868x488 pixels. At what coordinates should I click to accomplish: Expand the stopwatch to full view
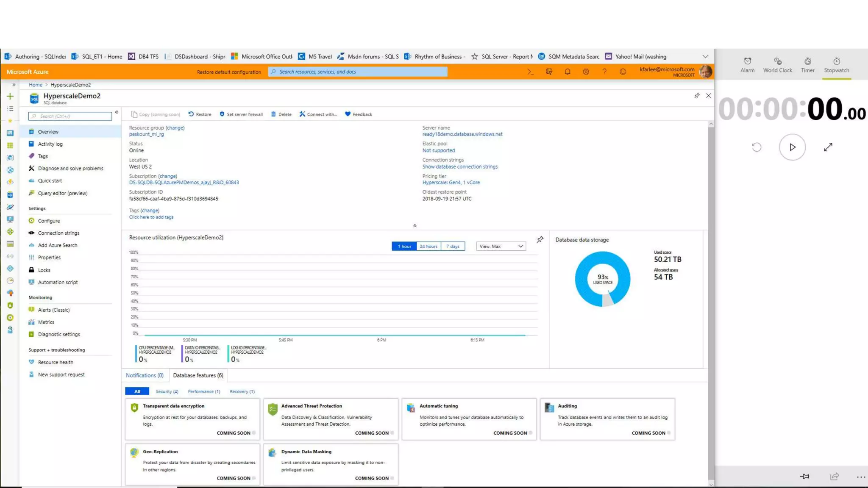pos(828,147)
